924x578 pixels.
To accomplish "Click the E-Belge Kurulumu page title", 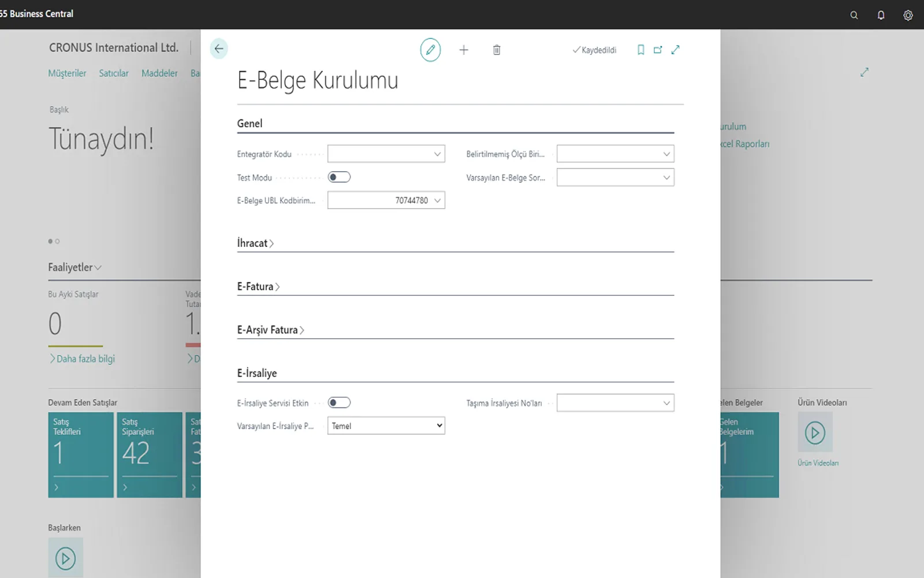I will pyautogui.click(x=318, y=81).
